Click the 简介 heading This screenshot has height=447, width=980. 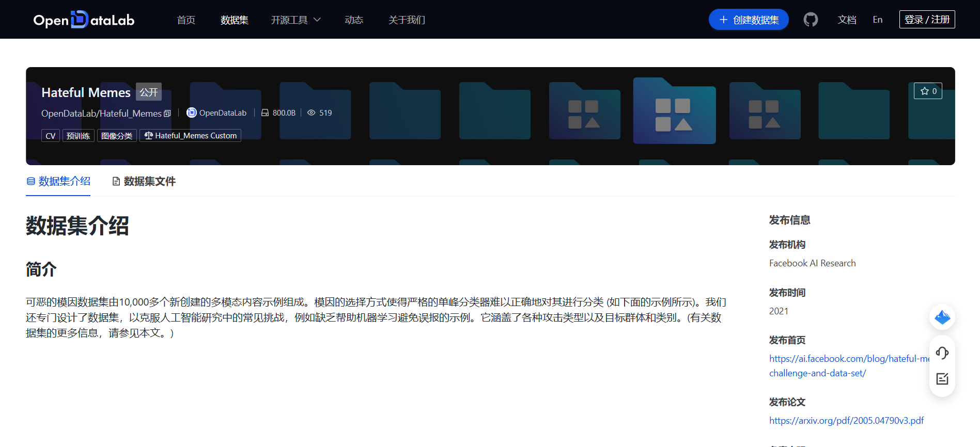tap(41, 269)
